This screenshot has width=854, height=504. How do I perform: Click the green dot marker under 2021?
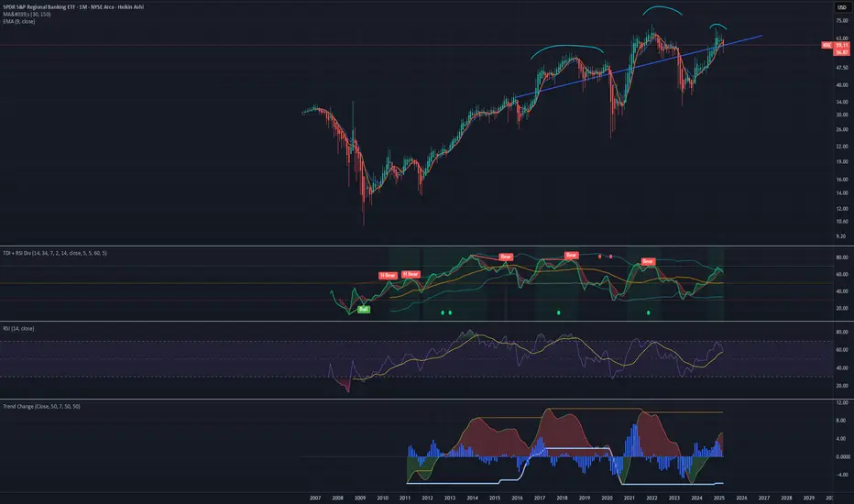(x=648, y=312)
